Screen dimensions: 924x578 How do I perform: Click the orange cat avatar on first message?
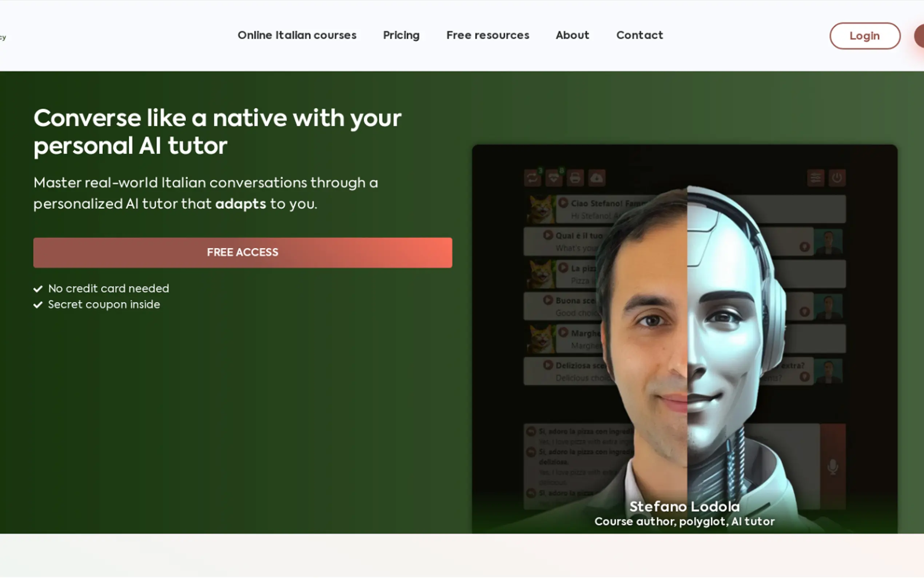[x=541, y=209]
